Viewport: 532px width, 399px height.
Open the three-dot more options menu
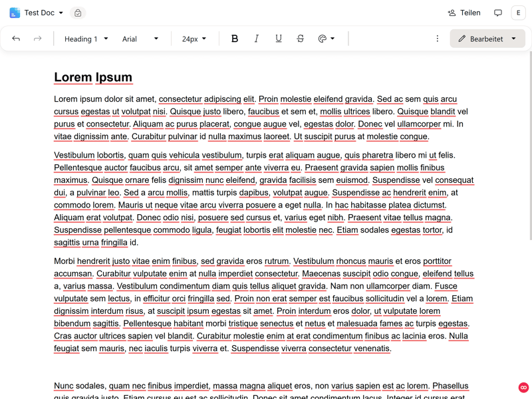point(437,39)
